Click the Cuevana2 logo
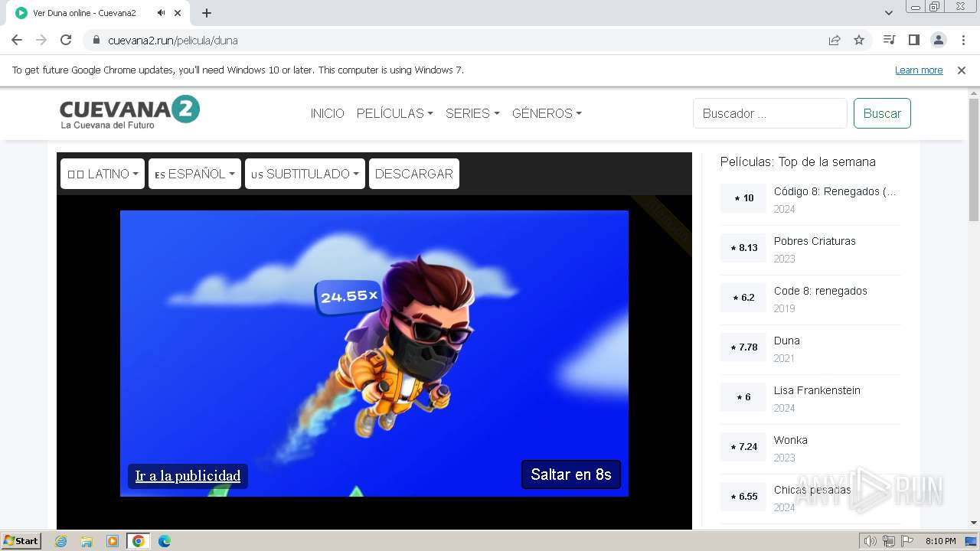 click(x=129, y=112)
